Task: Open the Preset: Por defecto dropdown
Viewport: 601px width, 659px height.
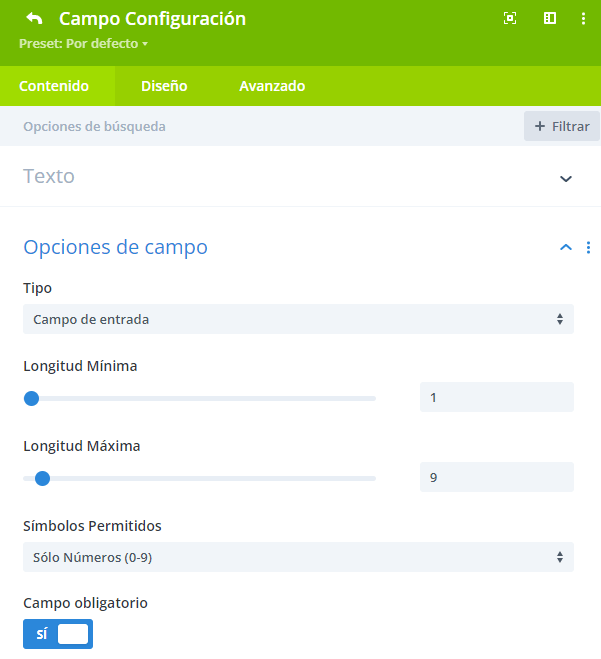Action: (83, 44)
